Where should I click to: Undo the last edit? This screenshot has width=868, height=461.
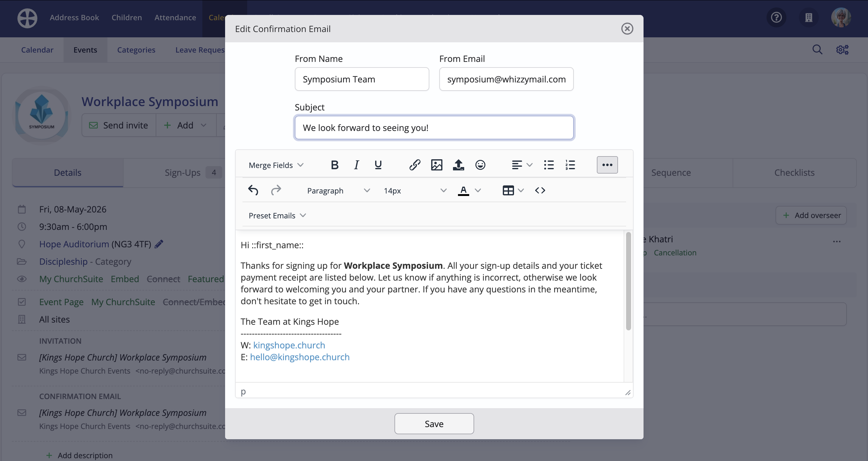coord(253,191)
